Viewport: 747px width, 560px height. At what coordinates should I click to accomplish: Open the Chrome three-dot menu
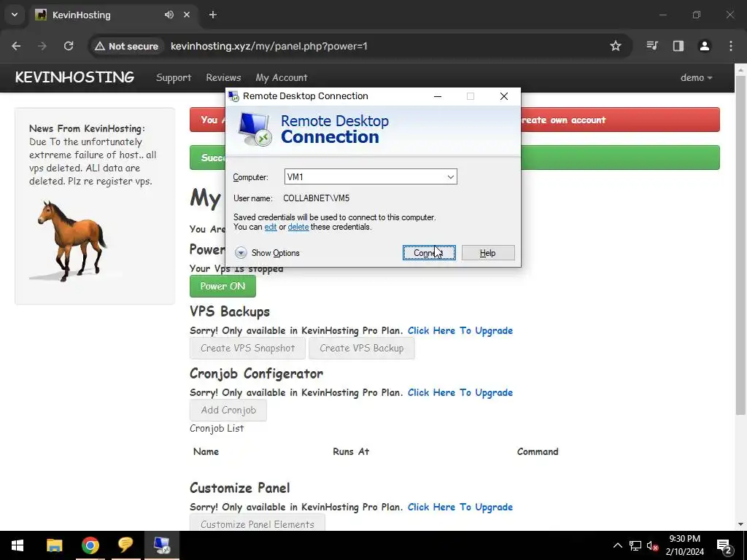pos(731,46)
